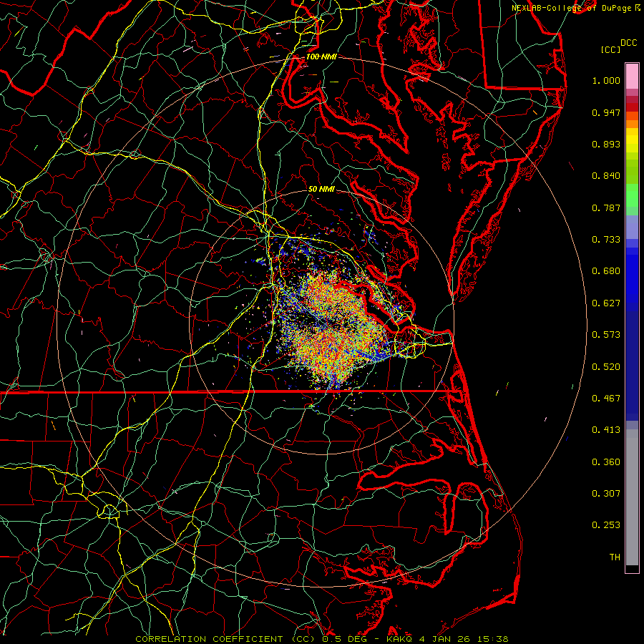Click the 0.253 color scale value
The width and height of the screenshot is (644, 644).
coord(606,525)
